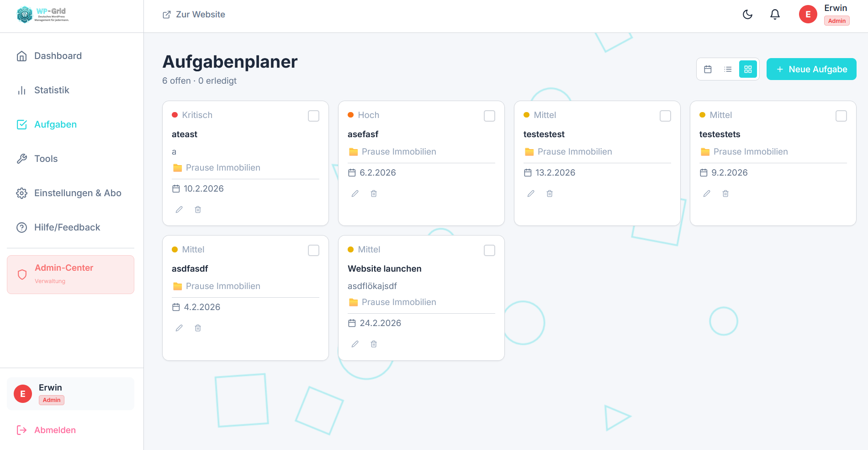Delete the 'asefasf' task
Image resolution: width=868 pixels, height=450 pixels.
[374, 193]
